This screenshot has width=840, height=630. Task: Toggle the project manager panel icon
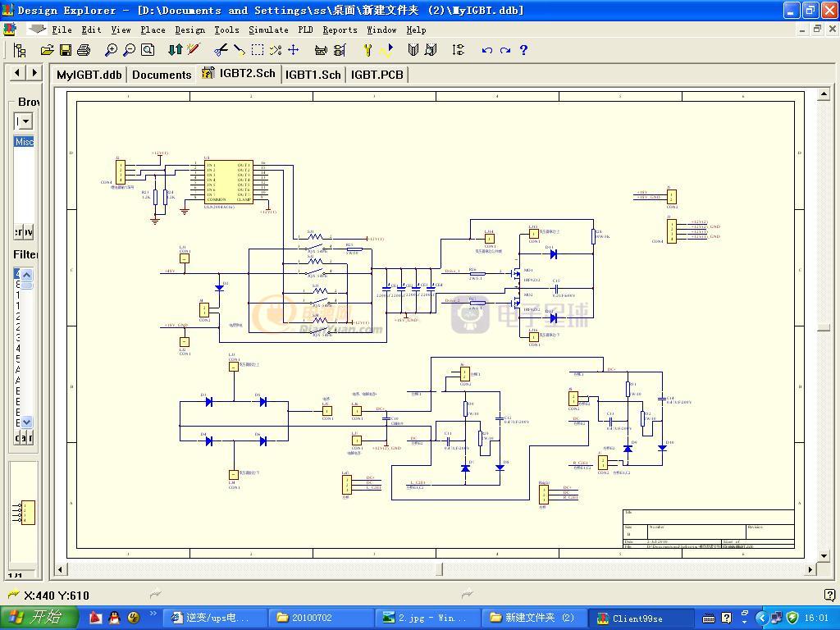click(x=21, y=50)
